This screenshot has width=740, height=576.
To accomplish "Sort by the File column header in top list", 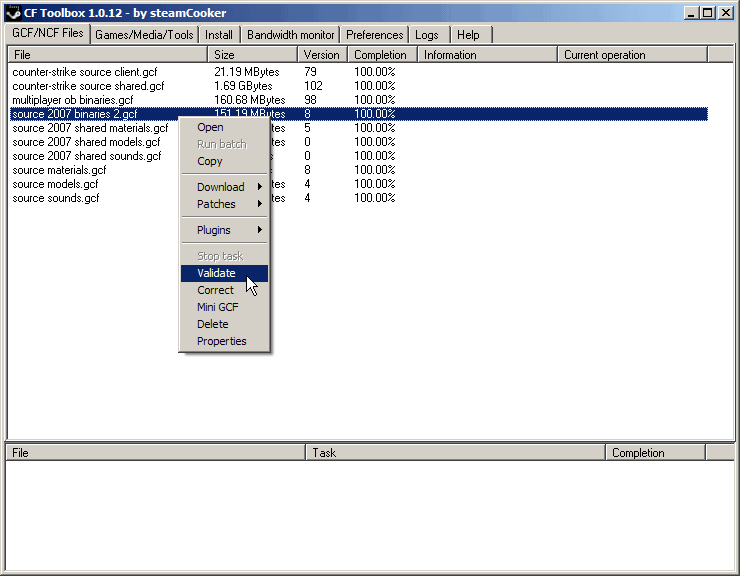I will click(108, 55).
